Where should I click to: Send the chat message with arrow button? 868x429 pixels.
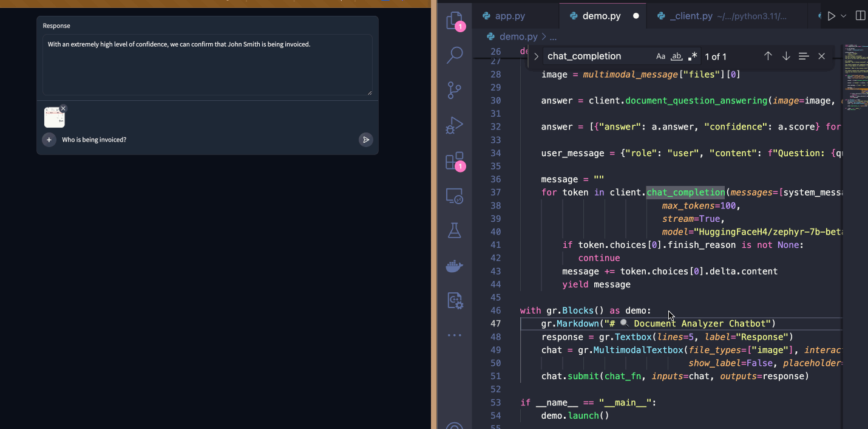point(365,140)
